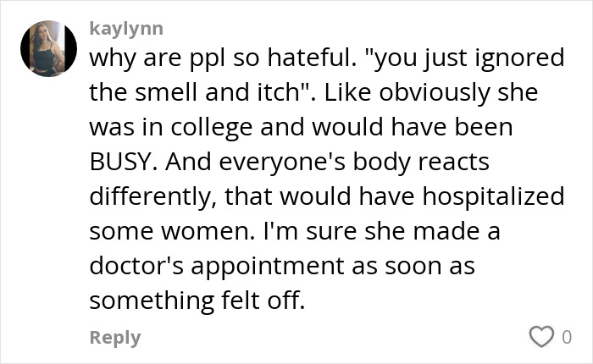Click the like count showing 0
Image resolution: width=593 pixels, height=364 pixels.
[x=567, y=337]
